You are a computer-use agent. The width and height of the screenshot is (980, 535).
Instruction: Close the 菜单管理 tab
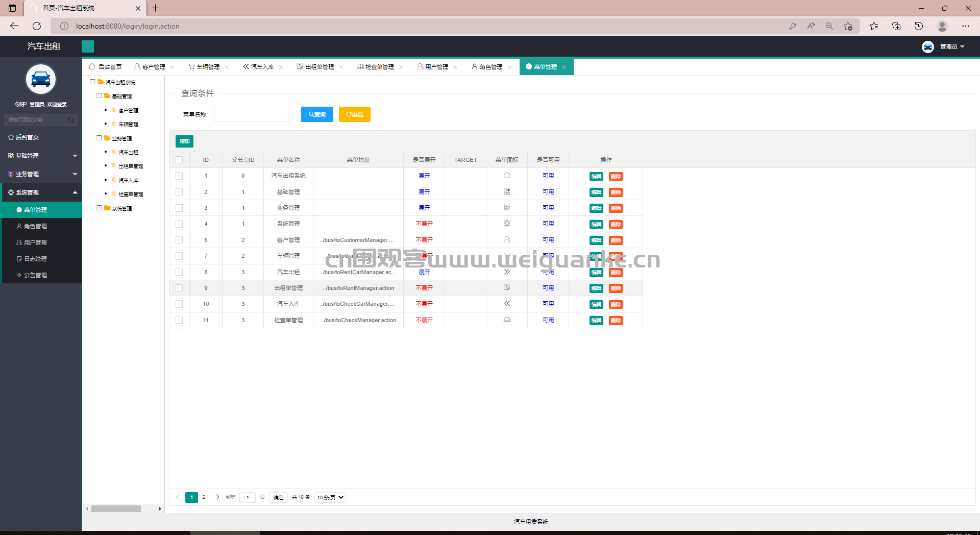pos(564,67)
